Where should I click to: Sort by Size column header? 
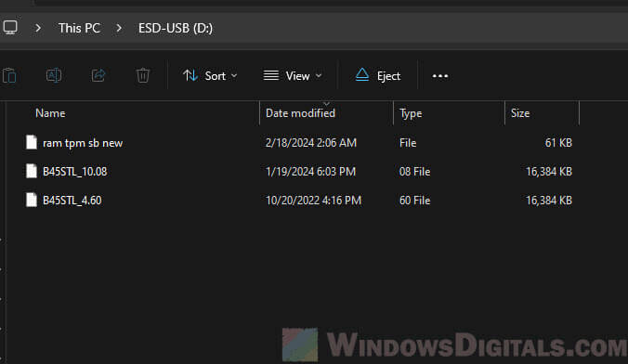(x=520, y=113)
